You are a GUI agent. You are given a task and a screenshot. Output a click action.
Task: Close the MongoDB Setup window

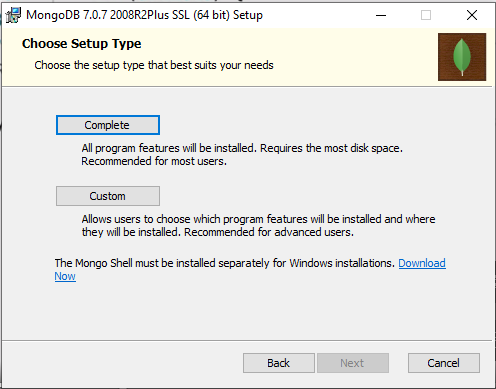tap(472, 15)
